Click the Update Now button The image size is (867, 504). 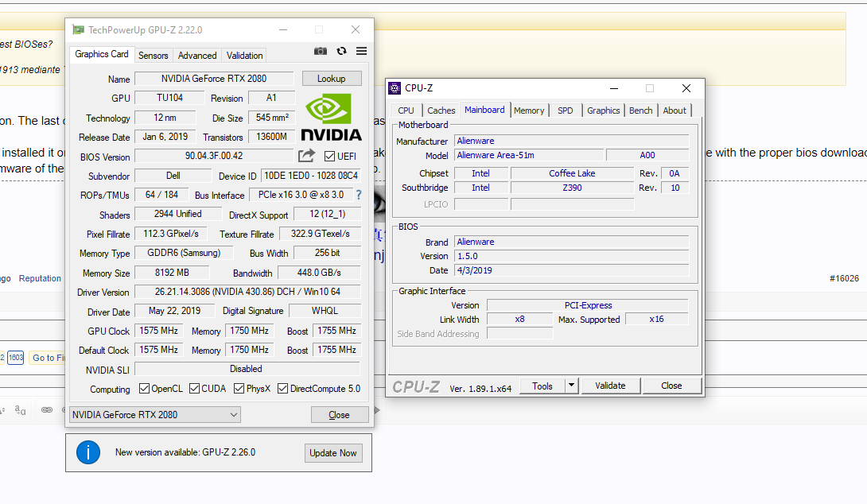tap(332, 453)
